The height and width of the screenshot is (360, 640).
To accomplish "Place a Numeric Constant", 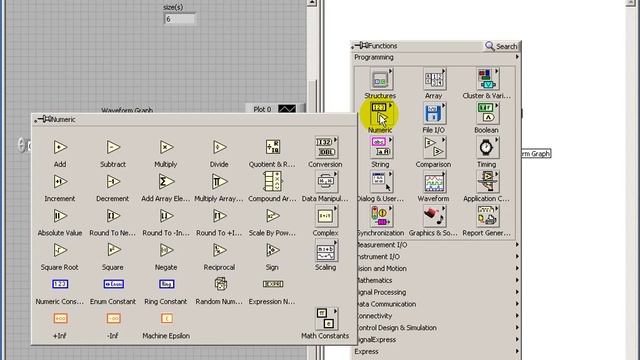I will click(x=60, y=284).
